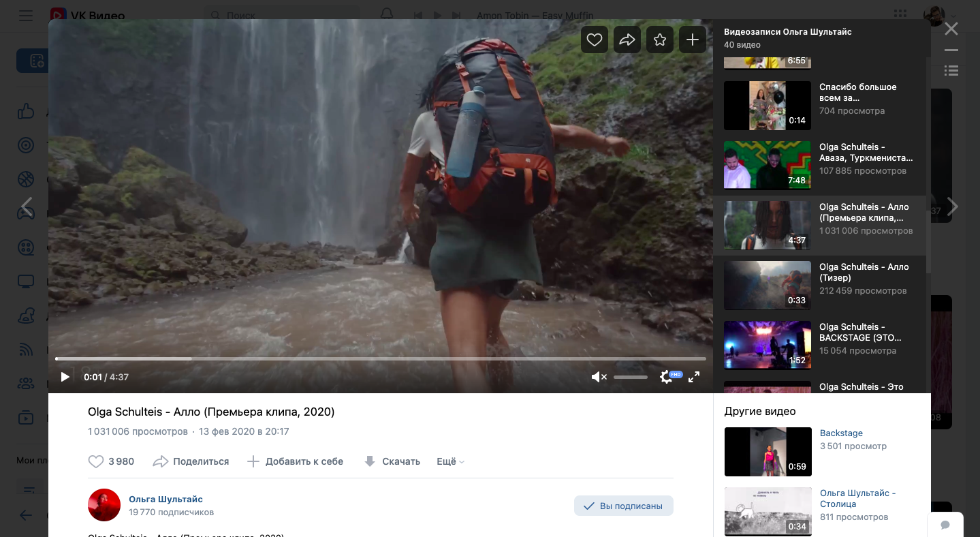This screenshot has height=537, width=980.
Task: Click the upload video button in the sidebar
Action: pos(32,61)
